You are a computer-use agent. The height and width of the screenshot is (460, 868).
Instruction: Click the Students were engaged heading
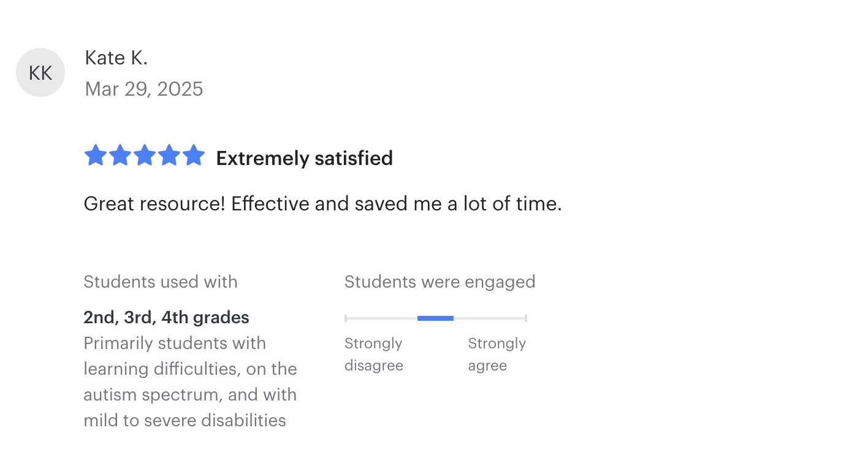[x=440, y=282]
